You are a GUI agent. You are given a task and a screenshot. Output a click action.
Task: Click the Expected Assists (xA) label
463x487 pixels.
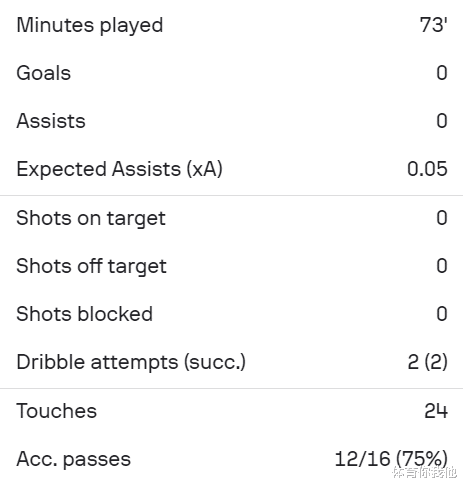[119, 169]
